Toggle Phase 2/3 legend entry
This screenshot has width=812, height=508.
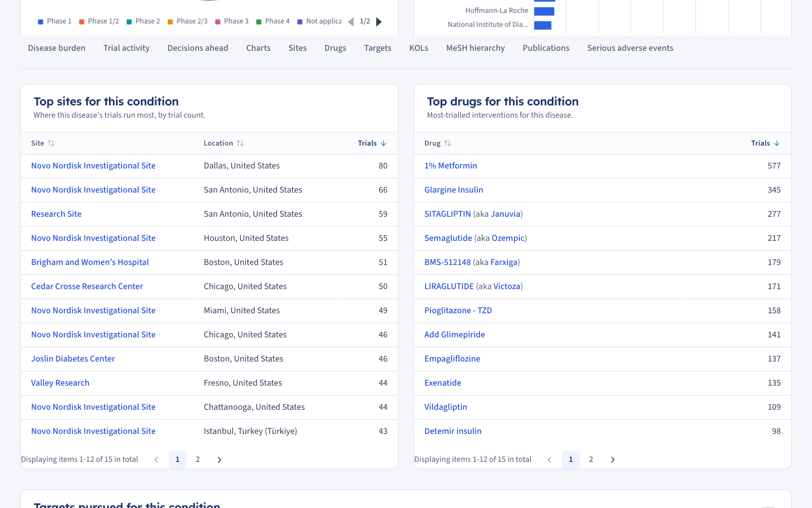[x=187, y=21]
